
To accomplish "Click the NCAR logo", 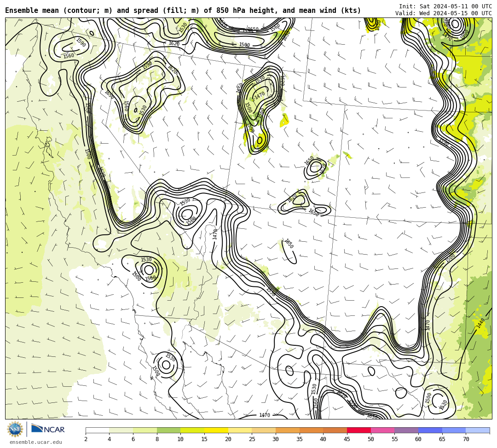I will click(x=48, y=429).
